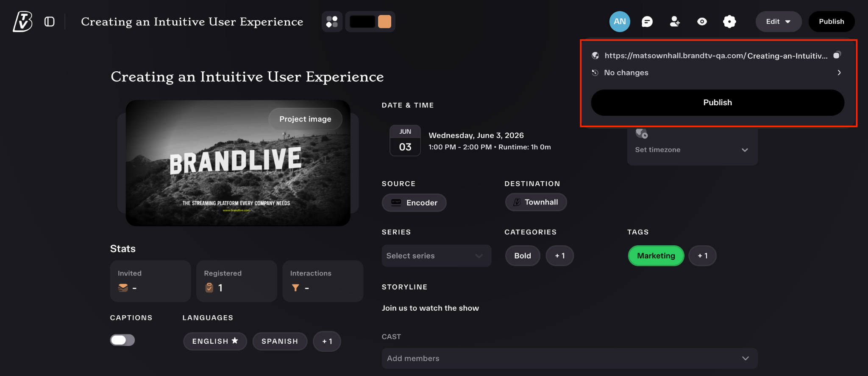Open the Select series dropdown
This screenshot has height=376, width=868.
[436, 256]
